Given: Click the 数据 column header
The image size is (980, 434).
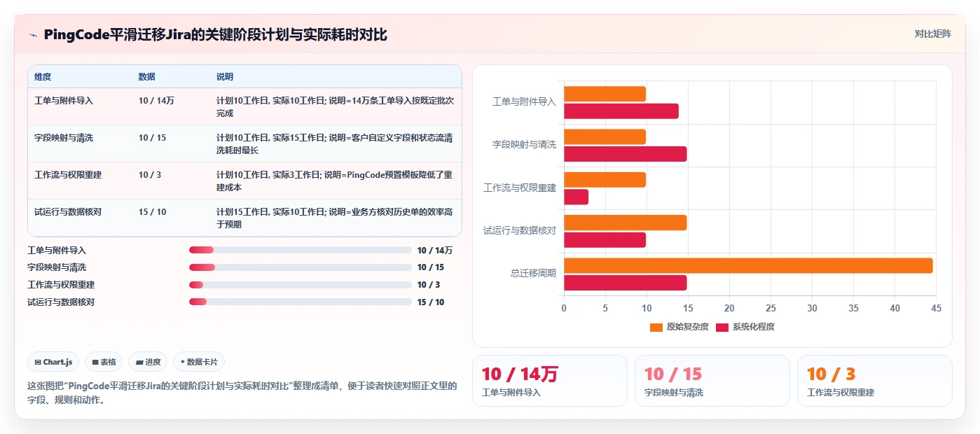Looking at the screenshot, I should [147, 77].
